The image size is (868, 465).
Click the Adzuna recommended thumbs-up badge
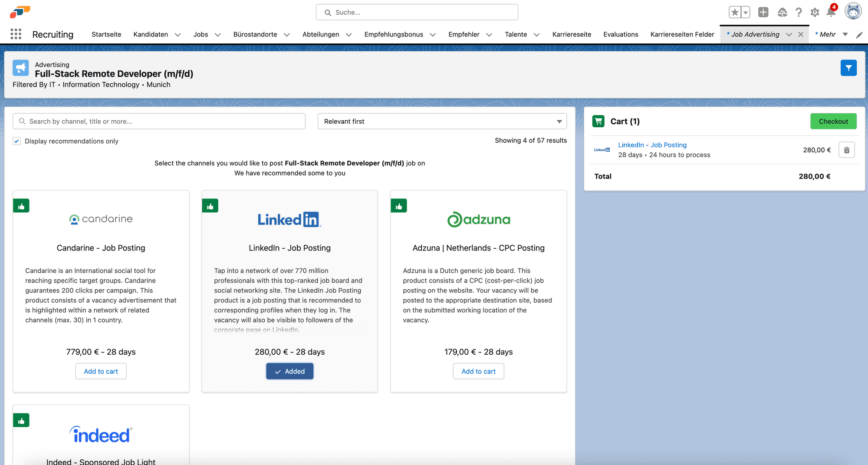click(399, 206)
